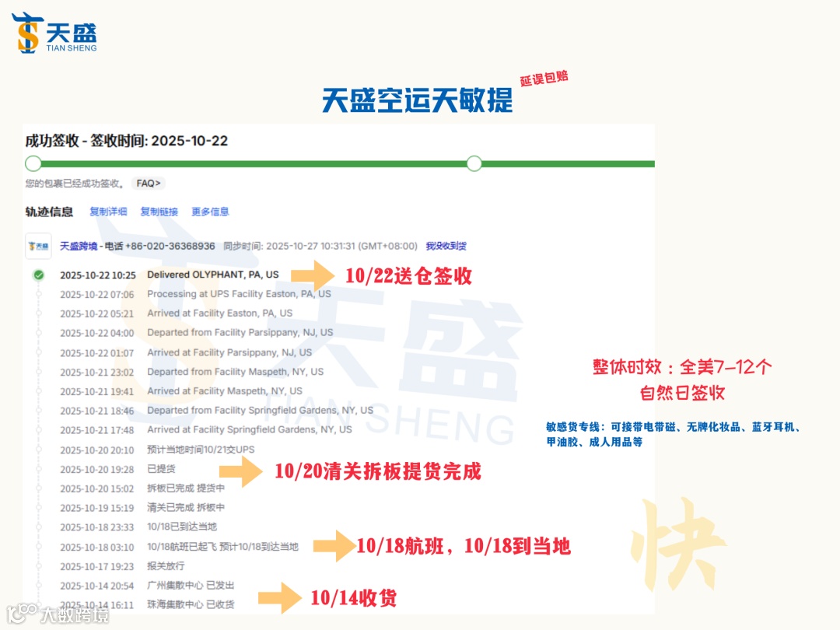This screenshot has height=630, width=840.
Task: Select the Processing at UPS Facility Easton entry
Action: (x=239, y=294)
